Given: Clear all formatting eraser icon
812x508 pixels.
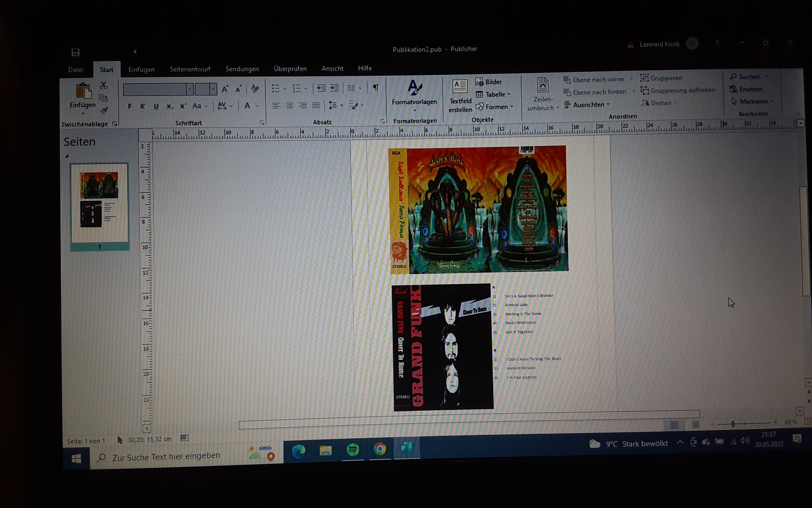Looking at the screenshot, I should [255, 89].
